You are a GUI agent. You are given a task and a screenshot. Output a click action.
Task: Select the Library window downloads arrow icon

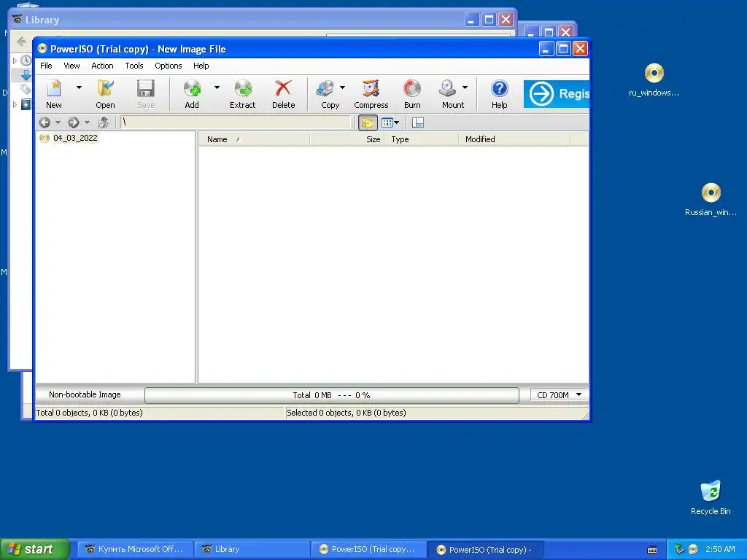click(26, 75)
